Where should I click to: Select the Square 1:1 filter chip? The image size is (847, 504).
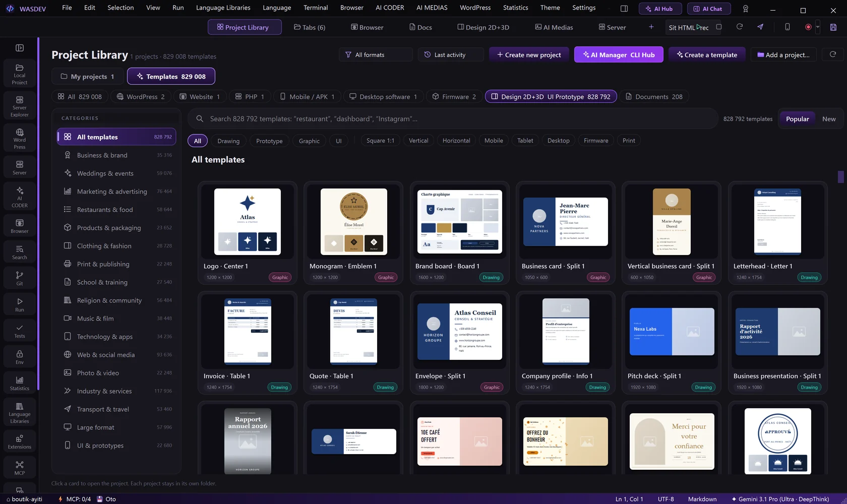380,141
